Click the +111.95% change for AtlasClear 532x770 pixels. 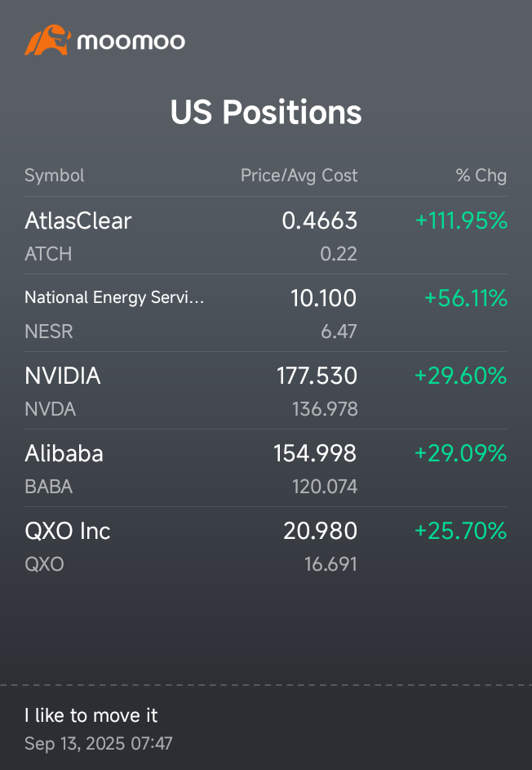coord(461,220)
